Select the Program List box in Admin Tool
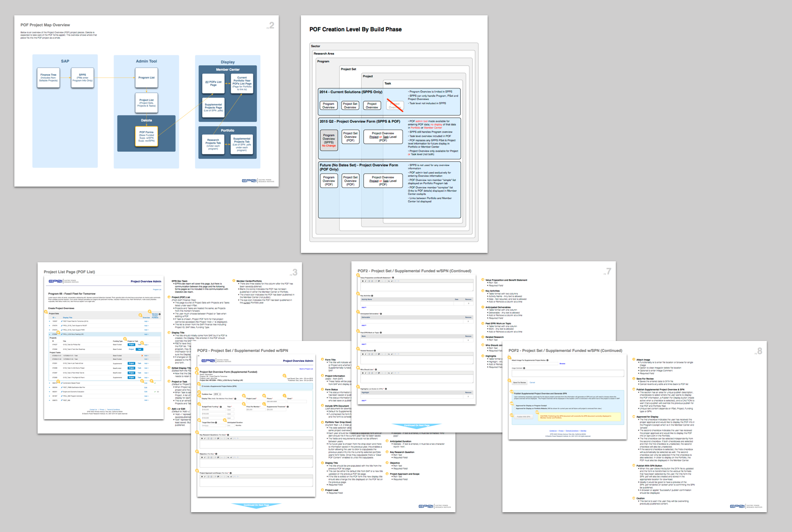This screenshot has height=532, width=792. (147, 78)
